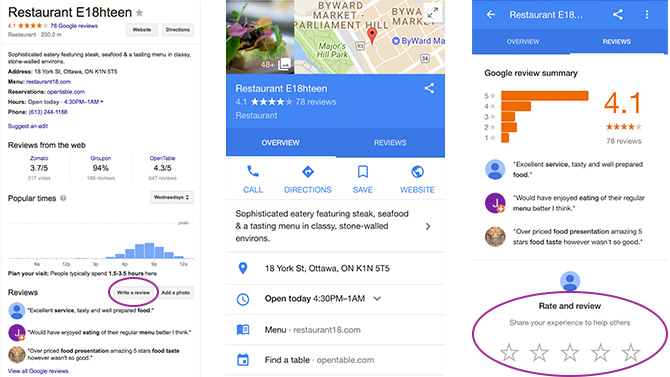
Task: Click Suggest an edit link
Action: coord(28,126)
